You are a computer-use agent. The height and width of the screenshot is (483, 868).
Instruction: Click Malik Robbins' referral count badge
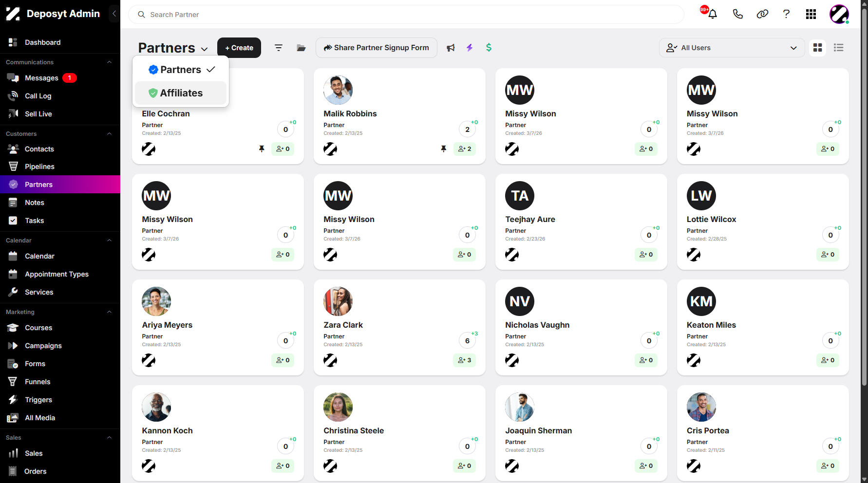[x=465, y=149]
